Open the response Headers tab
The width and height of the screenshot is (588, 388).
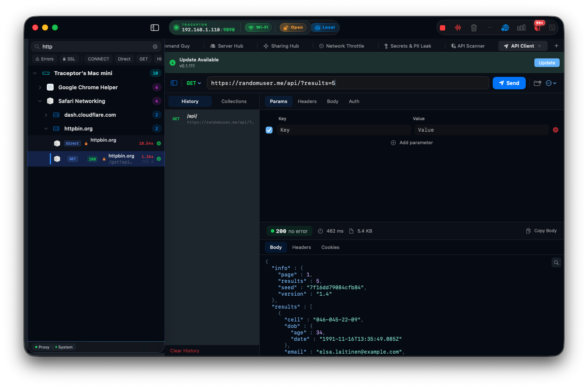302,247
